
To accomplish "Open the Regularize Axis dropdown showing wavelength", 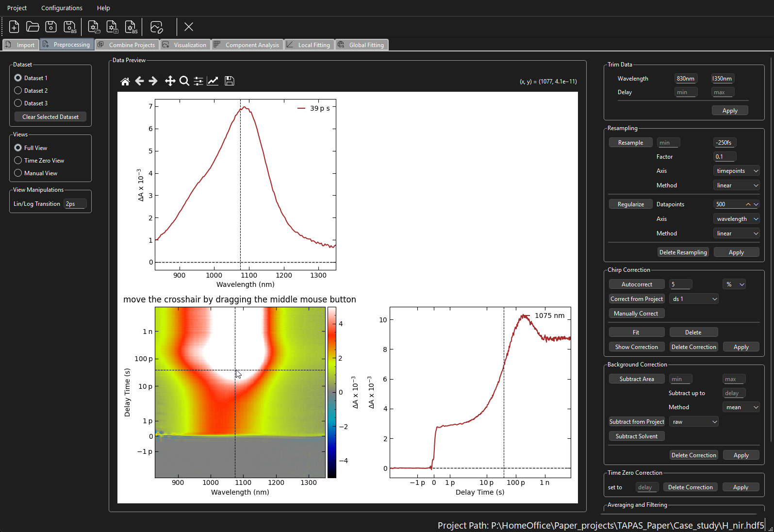I will coord(737,219).
